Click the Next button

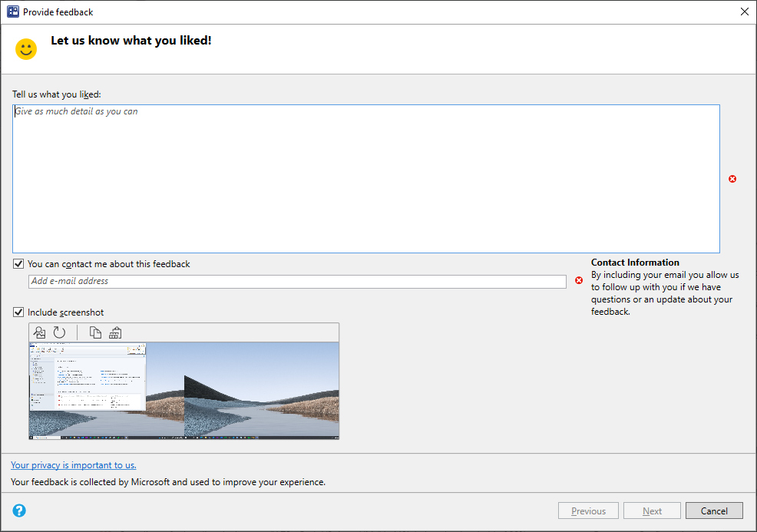(652, 510)
